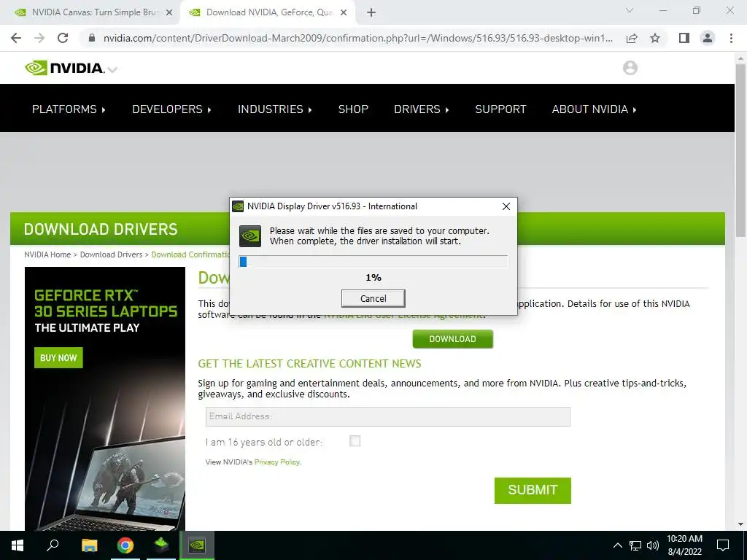This screenshot has width=747, height=560.
Task: Open the Privacy Policy link
Action: coord(277,462)
